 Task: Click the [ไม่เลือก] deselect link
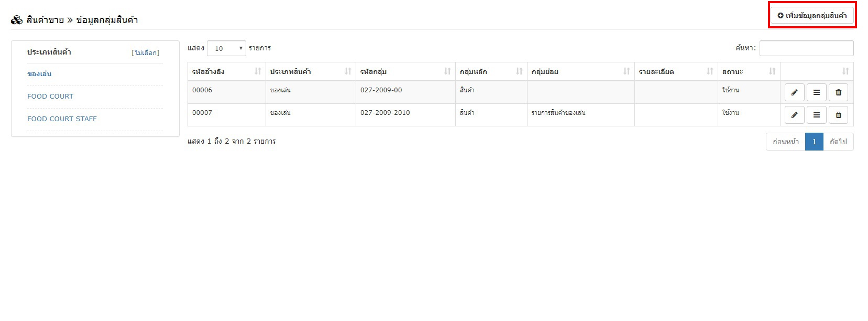[146, 52]
